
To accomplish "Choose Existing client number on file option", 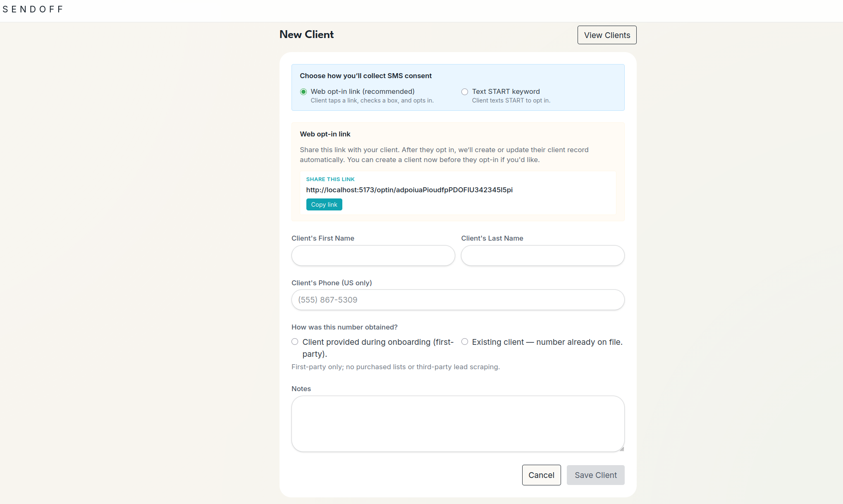I will [465, 342].
